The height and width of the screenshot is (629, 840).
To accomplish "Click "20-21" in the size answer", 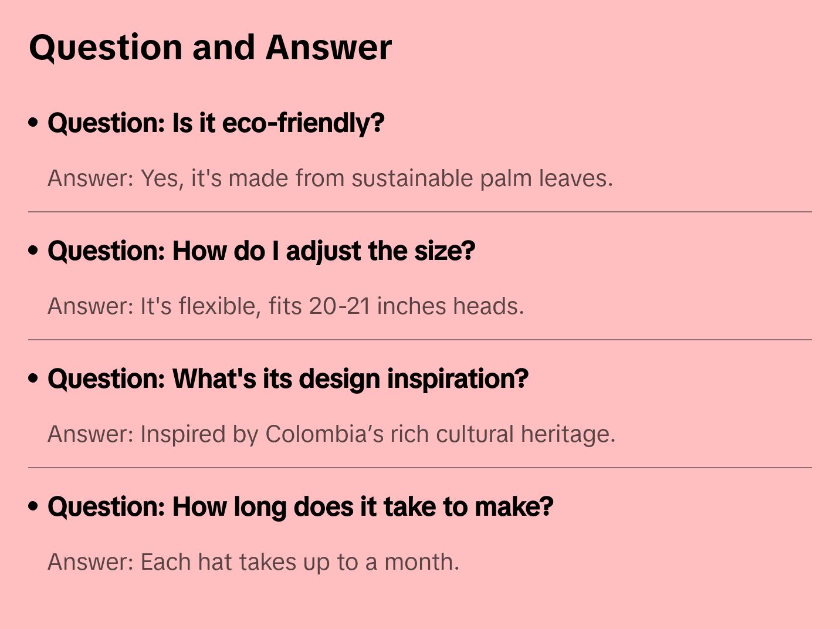I will click(x=340, y=306).
